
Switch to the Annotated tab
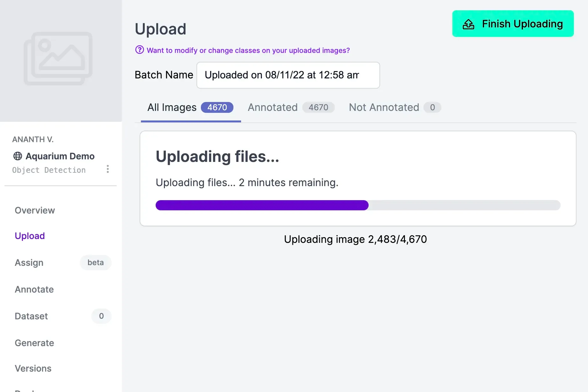pyautogui.click(x=291, y=107)
